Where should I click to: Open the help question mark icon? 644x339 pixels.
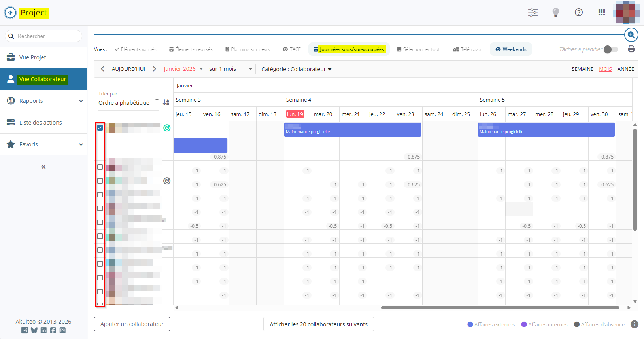[x=579, y=13]
